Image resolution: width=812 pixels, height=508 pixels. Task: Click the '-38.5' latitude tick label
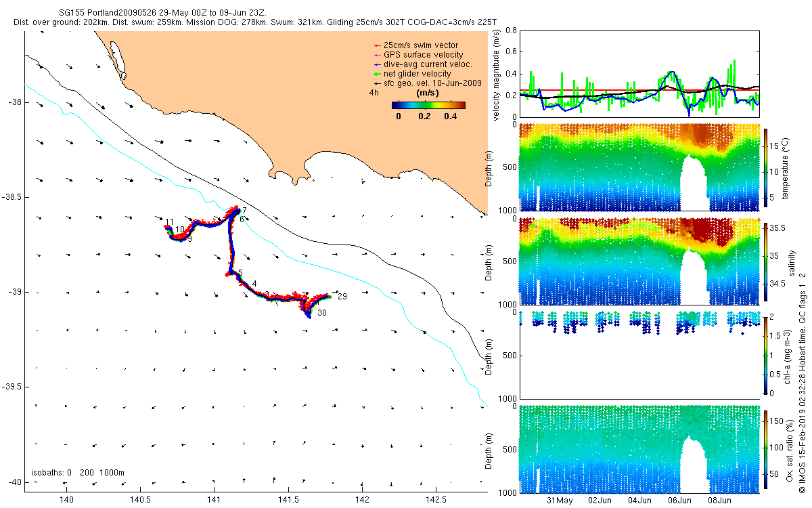12,197
